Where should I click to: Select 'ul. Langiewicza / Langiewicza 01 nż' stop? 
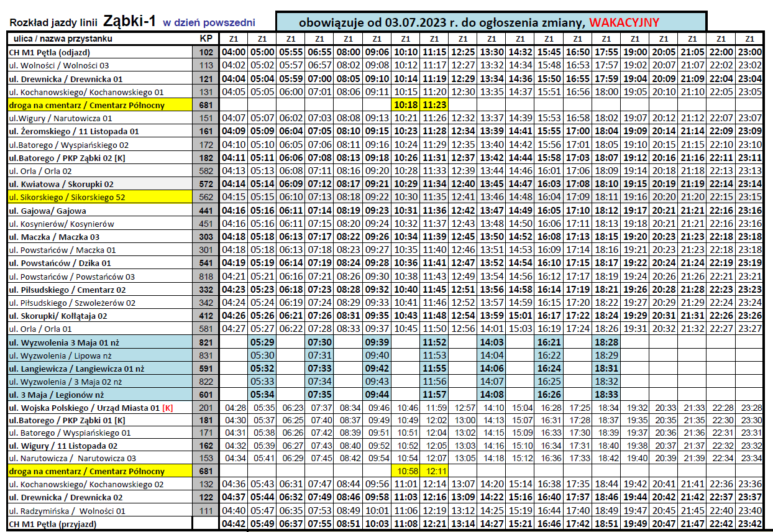point(76,369)
